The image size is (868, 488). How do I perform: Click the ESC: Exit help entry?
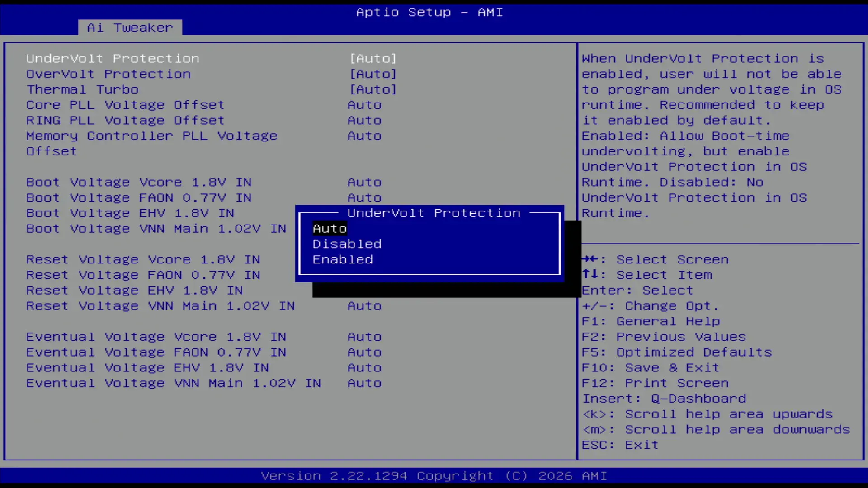coord(620,445)
